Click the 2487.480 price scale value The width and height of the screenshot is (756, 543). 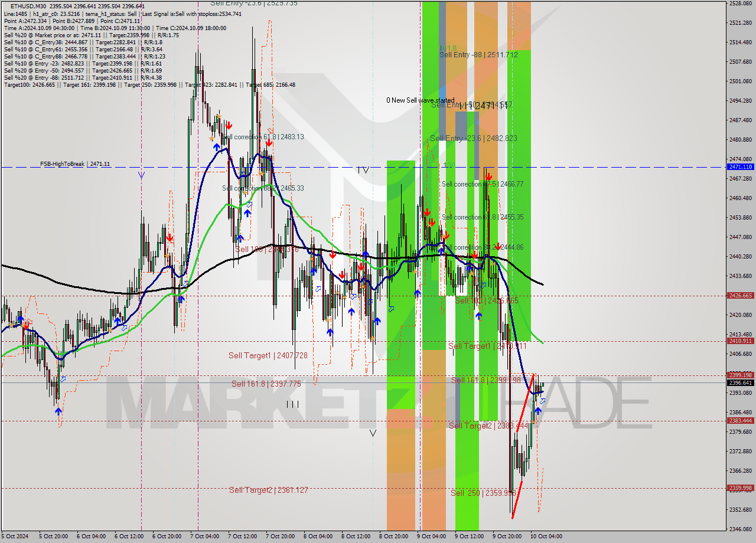pyautogui.click(x=740, y=120)
